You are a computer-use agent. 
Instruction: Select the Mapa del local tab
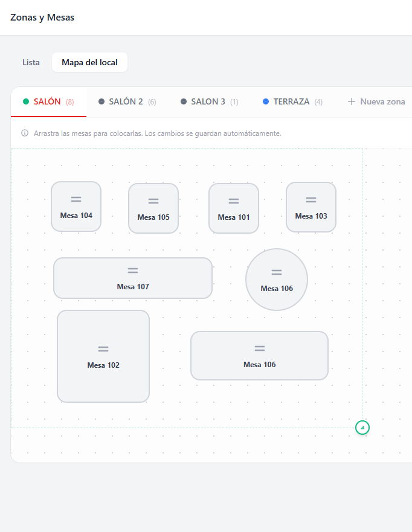[89, 62]
